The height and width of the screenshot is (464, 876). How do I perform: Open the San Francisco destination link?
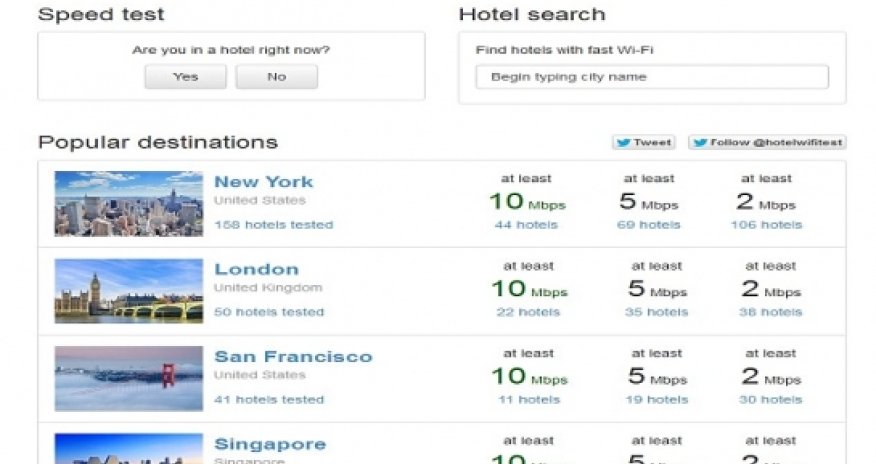(293, 357)
